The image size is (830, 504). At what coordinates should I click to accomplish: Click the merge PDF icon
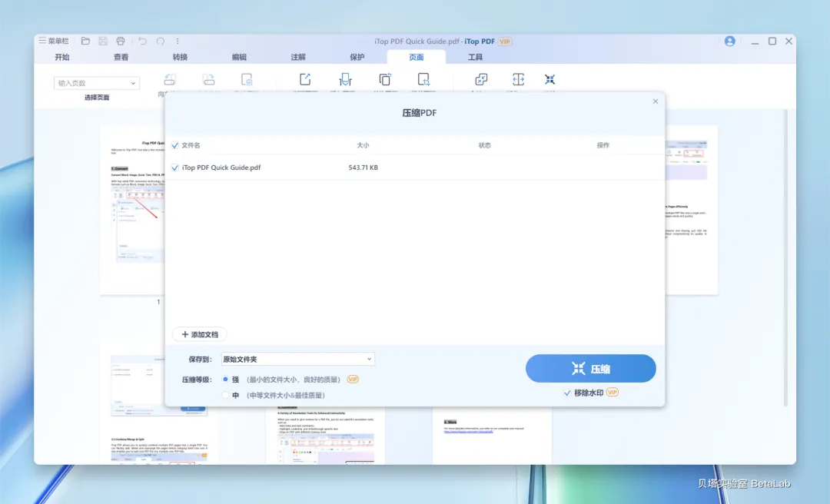pos(481,79)
